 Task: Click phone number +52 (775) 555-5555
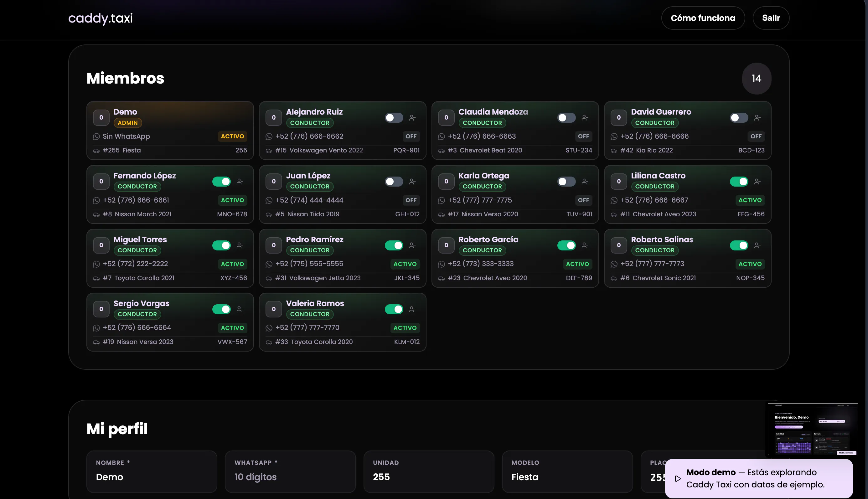pyautogui.click(x=309, y=264)
